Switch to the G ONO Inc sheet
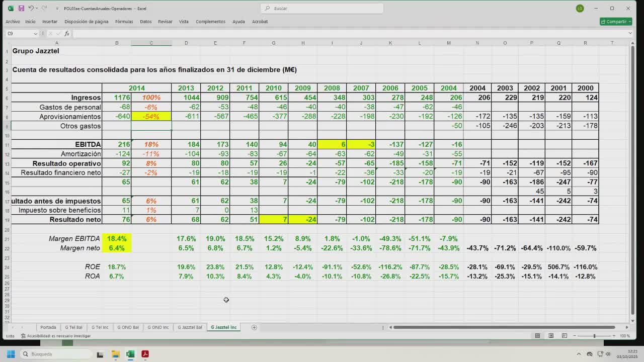644x362 pixels. (158, 327)
